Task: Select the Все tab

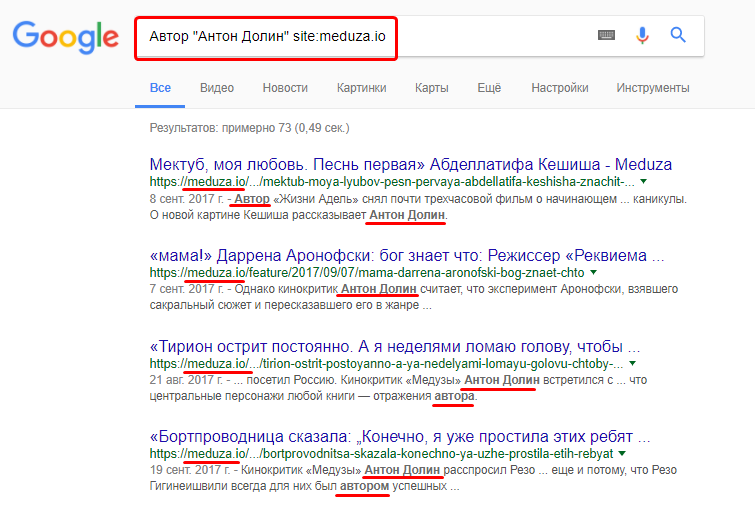Action: pos(160,88)
